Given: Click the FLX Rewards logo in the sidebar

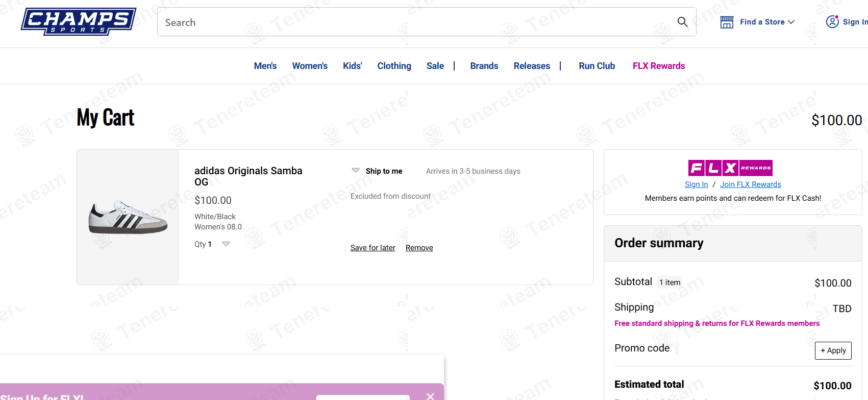Looking at the screenshot, I should [x=730, y=168].
